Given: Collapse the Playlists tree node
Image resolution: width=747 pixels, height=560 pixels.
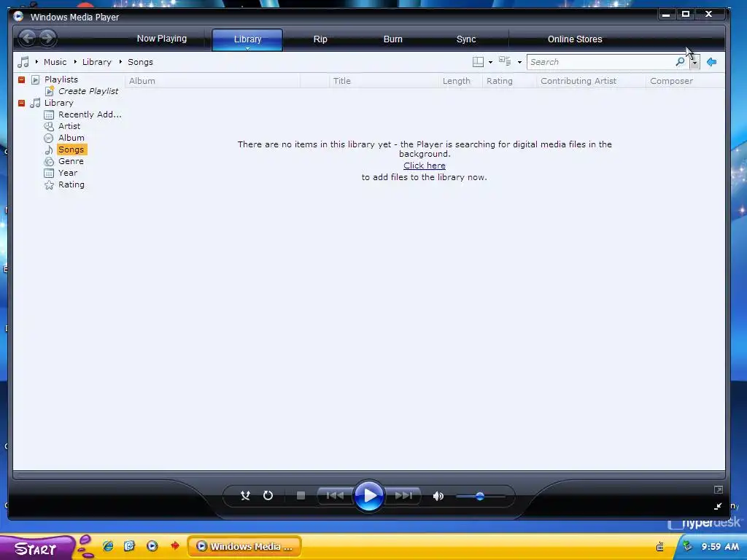Looking at the screenshot, I should coord(21,79).
